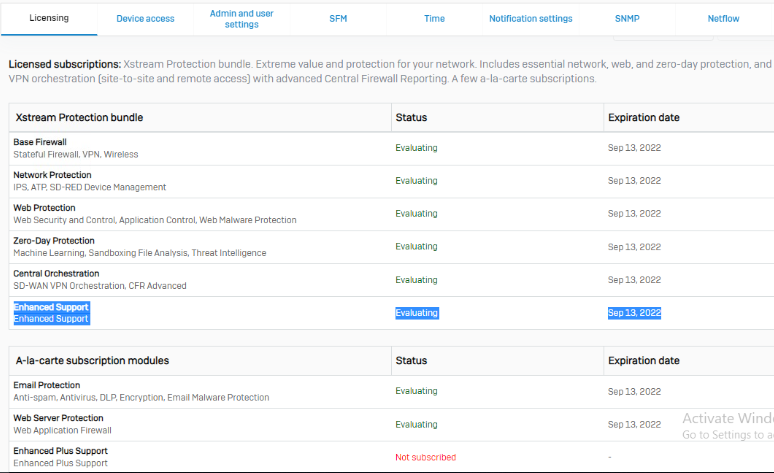Click highlighted Evaluating status for Enhanced Support
This screenshot has height=473, width=774.
point(417,313)
